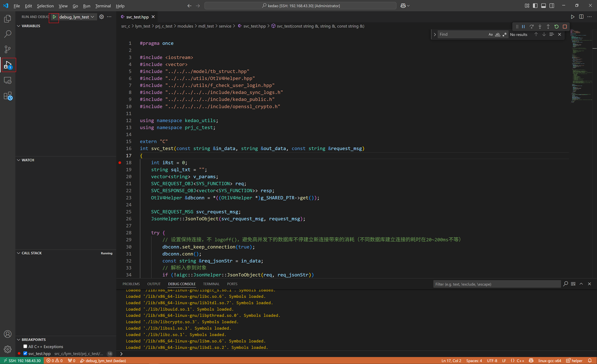Open launch.json via the debug gear icon
The image size is (597, 364).
[x=102, y=17]
